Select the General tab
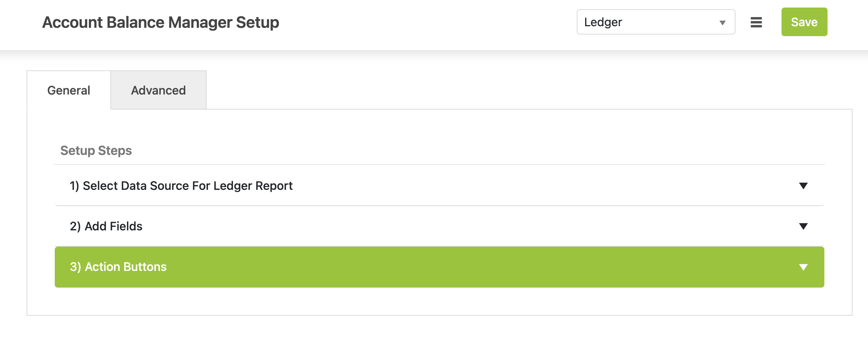868x340 pixels. point(69,90)
